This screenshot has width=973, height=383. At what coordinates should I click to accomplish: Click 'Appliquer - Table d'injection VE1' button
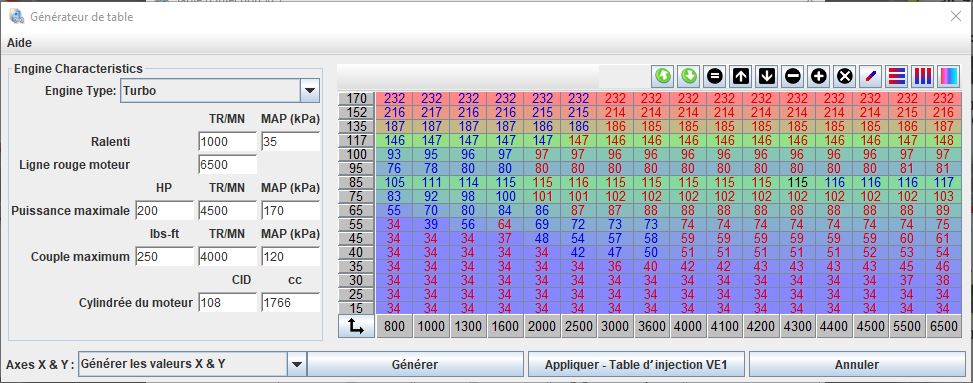[636, 364]
